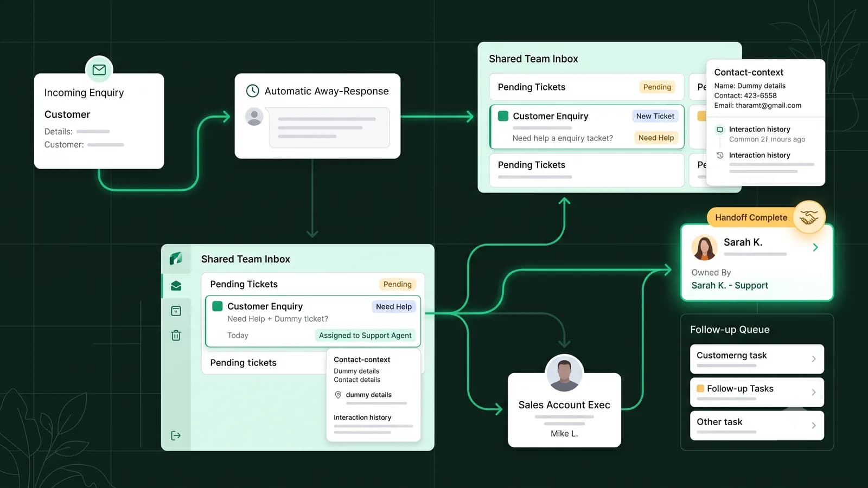The width and height of the screenshot is (868, 488).
Task: Click Pending badge in upper Shared Team Inbox
Action: click(657, 87)
